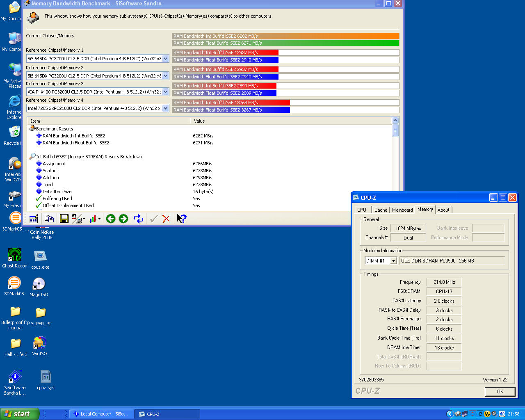Click OK button in CPU-Z window
525x420 pixels.
(x=500, y=392)
